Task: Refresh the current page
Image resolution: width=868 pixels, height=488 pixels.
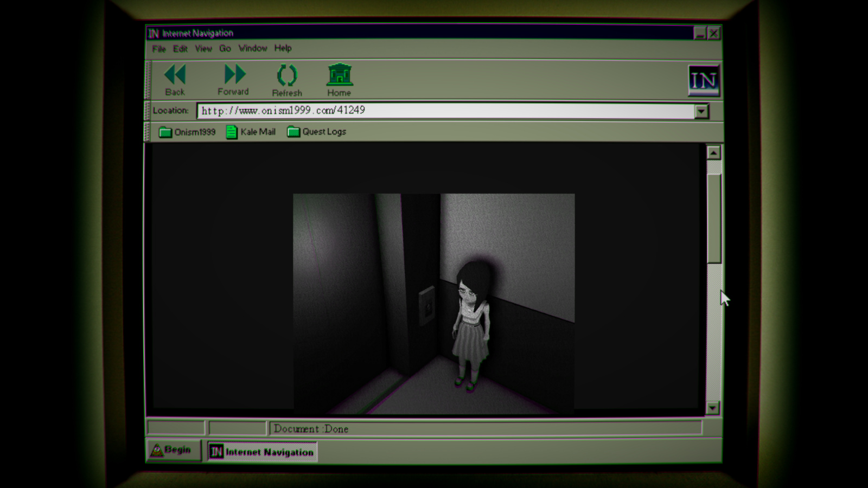Action: click(x=286, y=76)
